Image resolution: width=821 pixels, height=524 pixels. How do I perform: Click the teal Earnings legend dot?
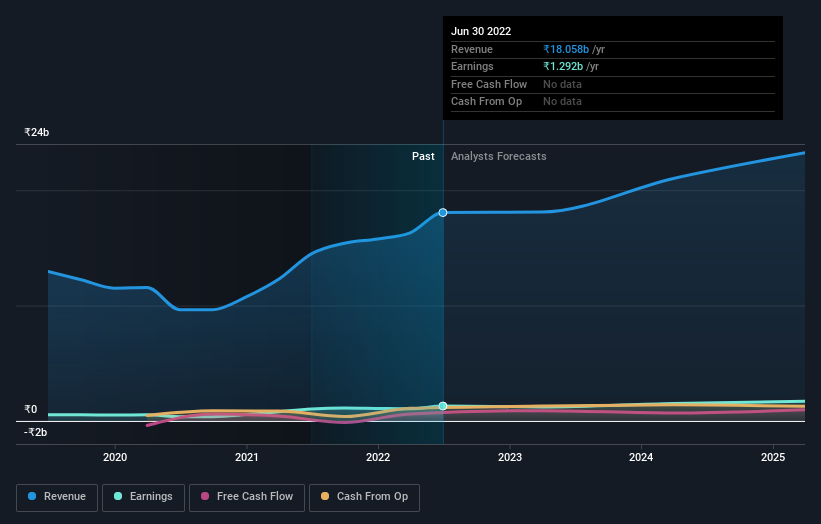pos(118,496)
